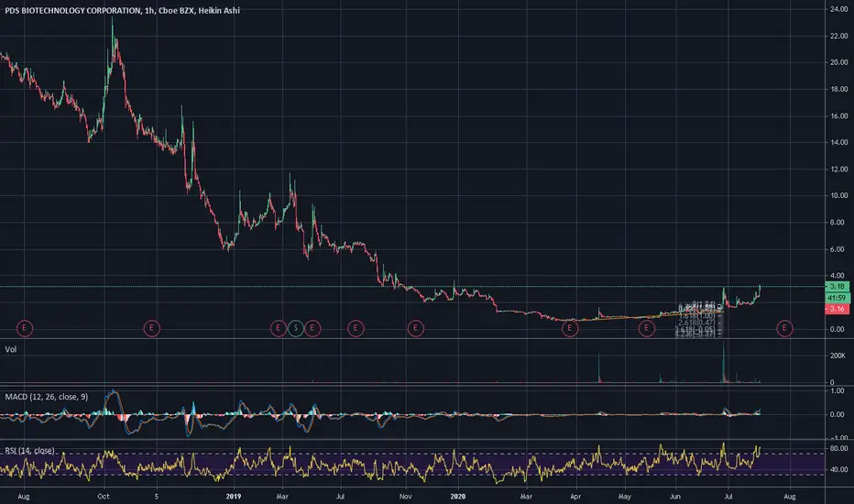Click the earnings E marker just right of the S split marker
This screenshot has width=854, height=504.
[x=312, y=328]
